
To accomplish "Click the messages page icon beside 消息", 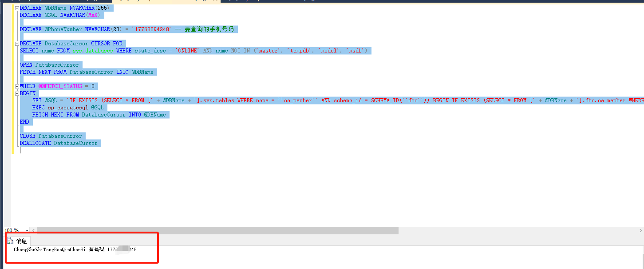I will click(10, 241).
